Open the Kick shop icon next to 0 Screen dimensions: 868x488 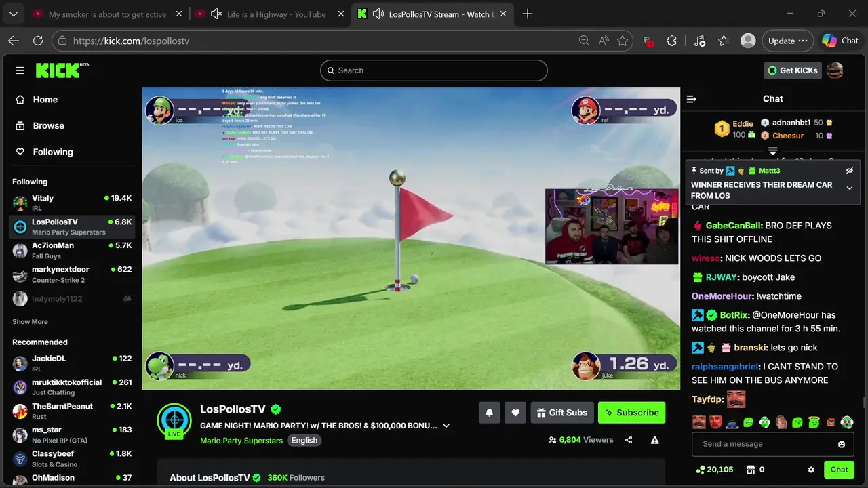751,470
